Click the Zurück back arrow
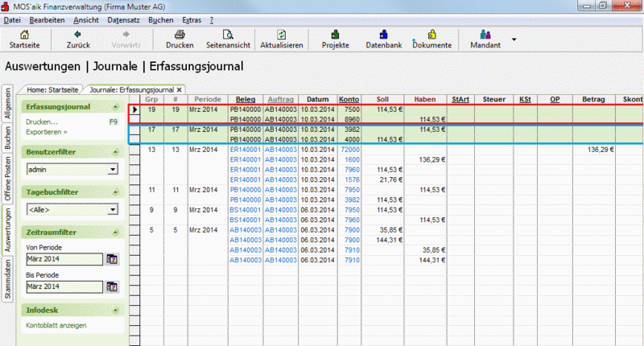The image size is (644, 346). 77,35
